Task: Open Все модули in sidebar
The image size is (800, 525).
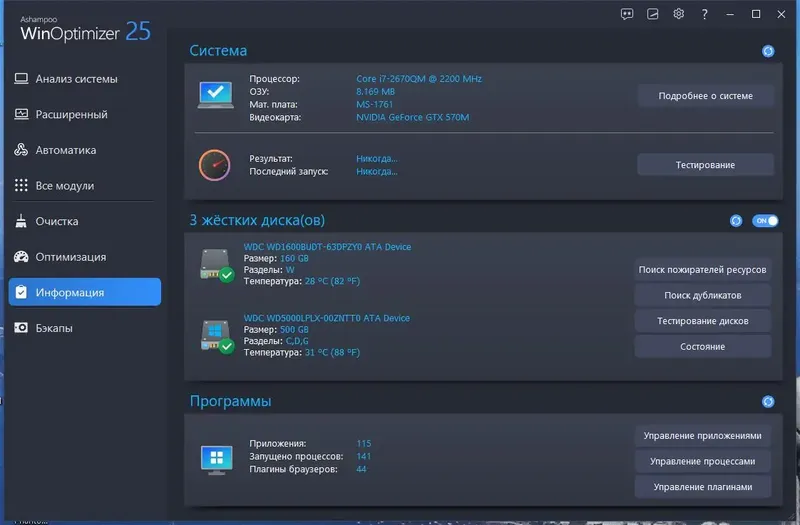Action: [84, 186]
